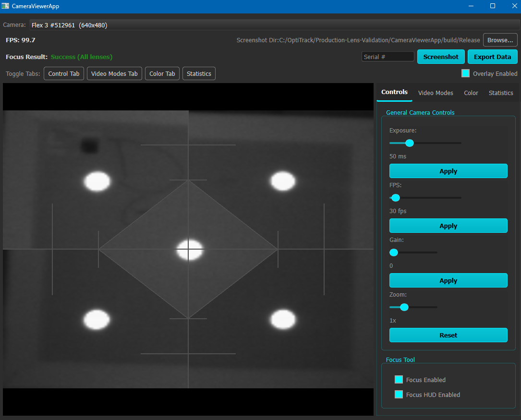Browse for a new screenshot directory
The image size is (521, 420).
click(500, 40)
